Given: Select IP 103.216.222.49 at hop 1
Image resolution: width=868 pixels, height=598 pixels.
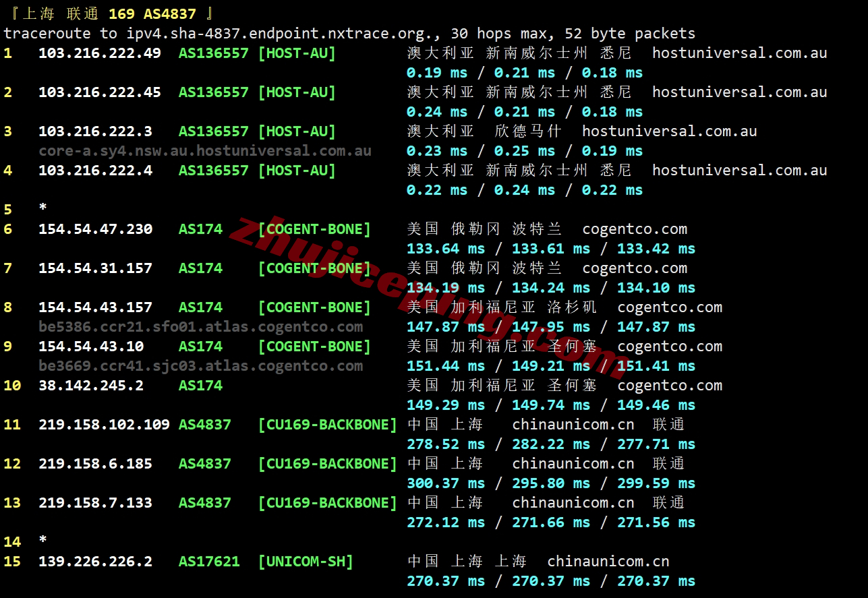Looking at the screenshot, I should pos(100,53).
